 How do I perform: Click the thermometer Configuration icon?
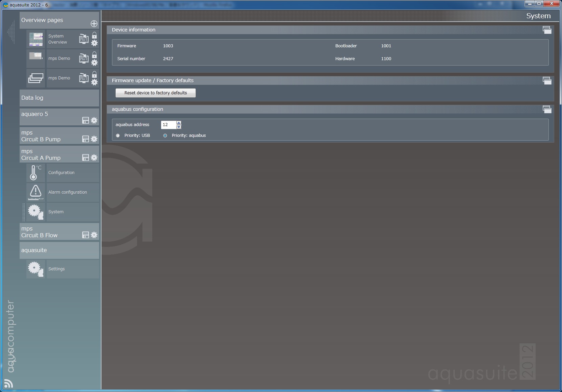(36, 173)
